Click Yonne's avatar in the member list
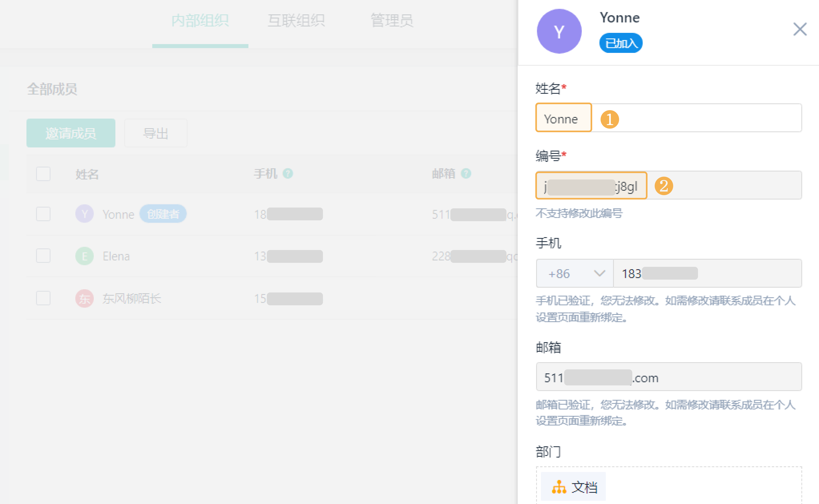 click(84, 214)
